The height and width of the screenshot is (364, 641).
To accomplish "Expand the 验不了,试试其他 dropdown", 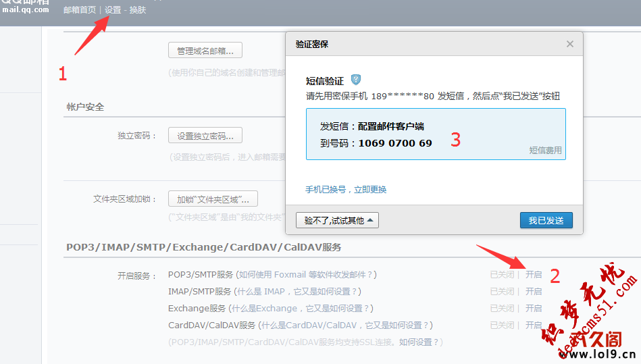I will point(337,220).
